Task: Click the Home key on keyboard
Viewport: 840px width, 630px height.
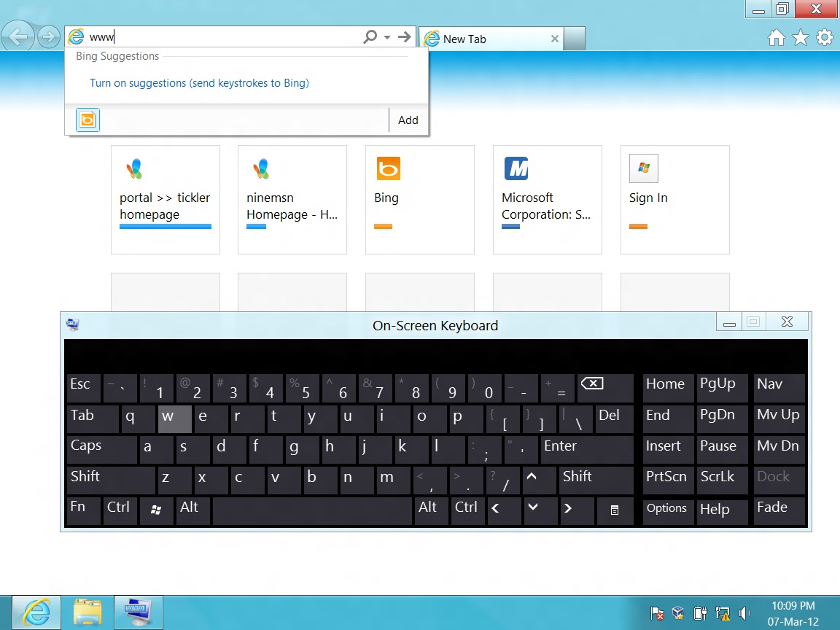Action: [668, 389]
